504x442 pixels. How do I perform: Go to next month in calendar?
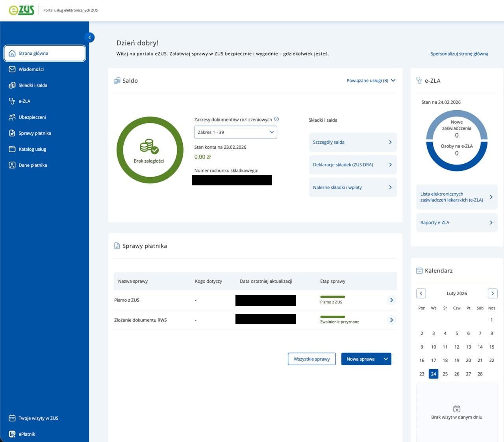(x=493, y=293)
